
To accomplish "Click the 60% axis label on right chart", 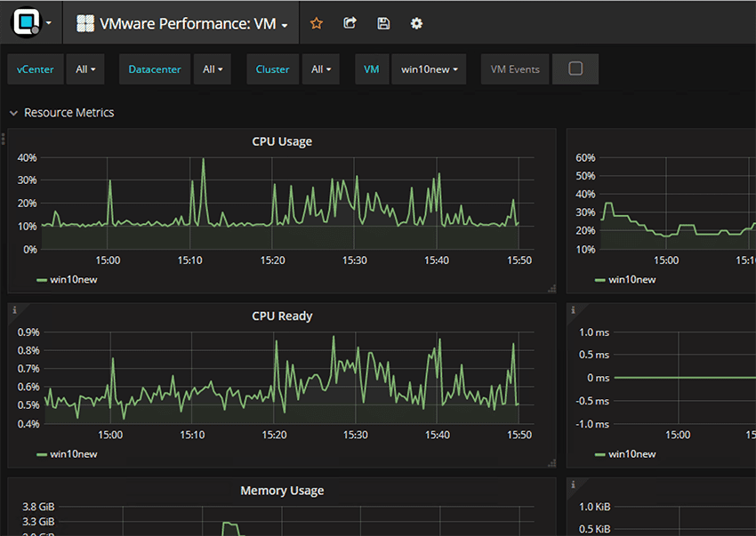I will tap(585, 157).
